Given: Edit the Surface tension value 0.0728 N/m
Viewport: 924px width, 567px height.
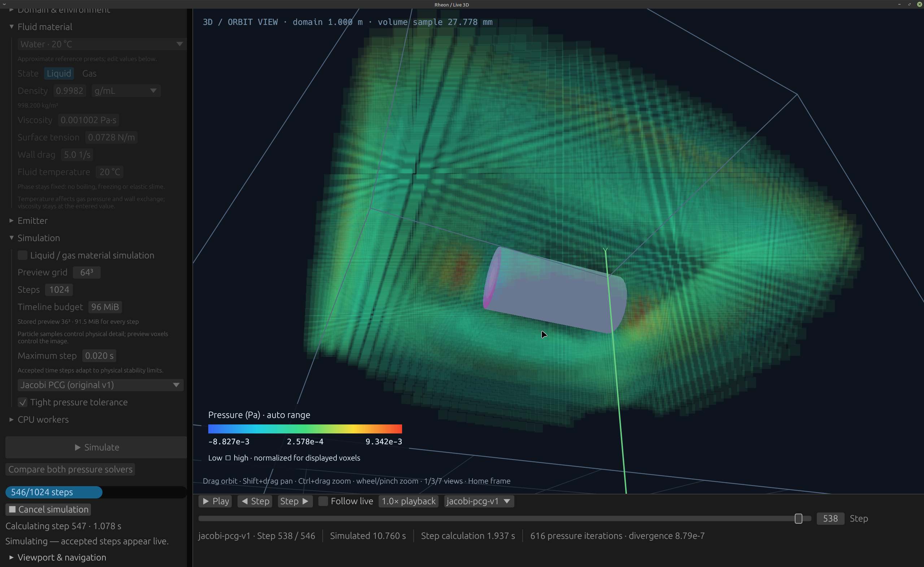Looking at the screenshot, I should tap(112, 137).
